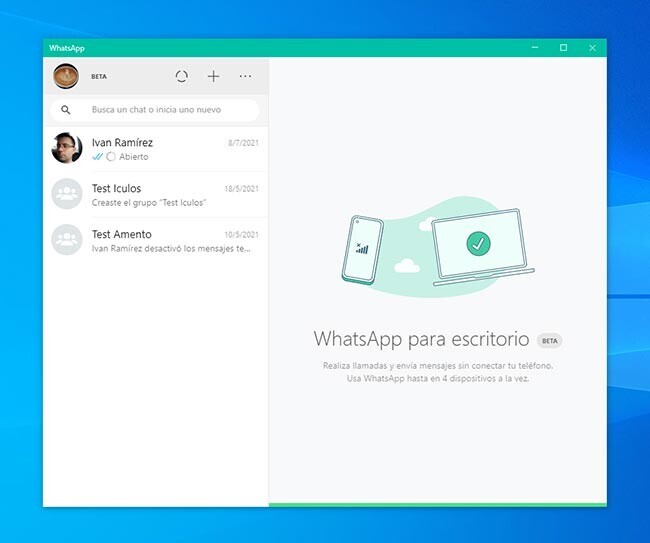The image size is (650, 543).
Task: Maximize the WhatsApp window
Action: pyautogui.click(x=563, y=48)
